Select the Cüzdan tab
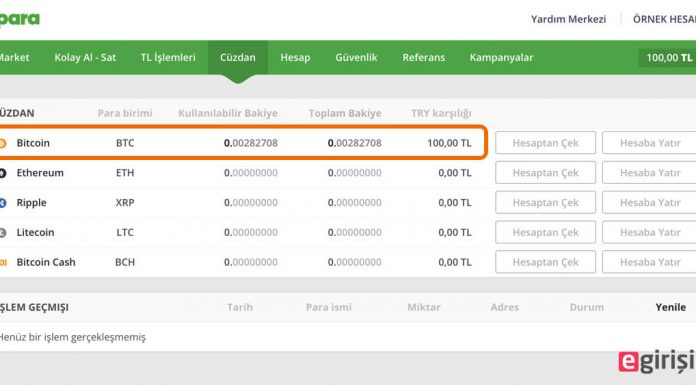Screen dimensions: 696x385 238,57
